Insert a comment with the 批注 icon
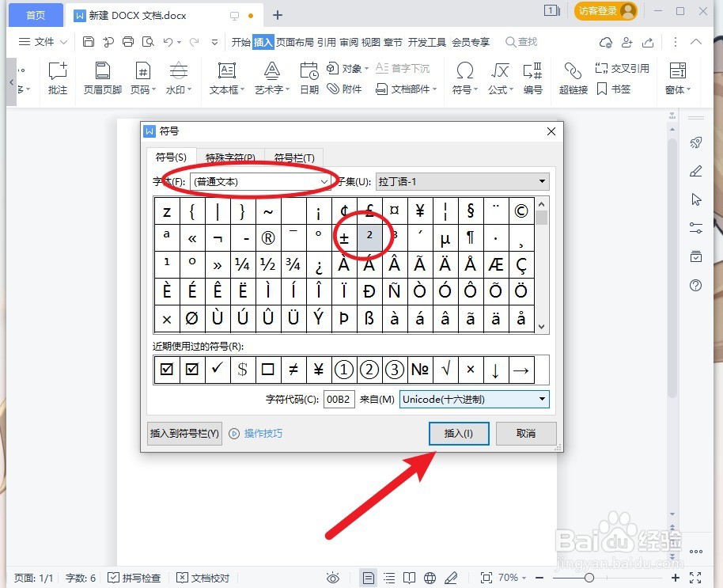Image resolution: width=723 pixels, height=588 pixels. click(57, 79)
